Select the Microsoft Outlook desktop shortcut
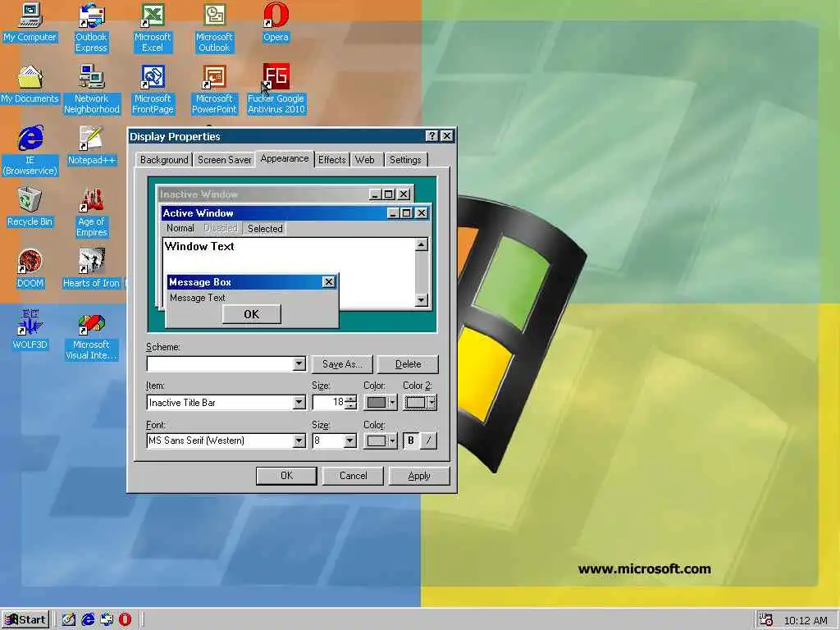 click(x=214, y=28)
